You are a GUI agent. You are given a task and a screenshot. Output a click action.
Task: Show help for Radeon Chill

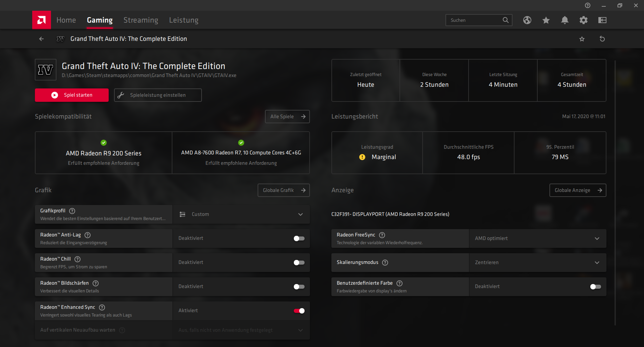[x=77, y=259]
